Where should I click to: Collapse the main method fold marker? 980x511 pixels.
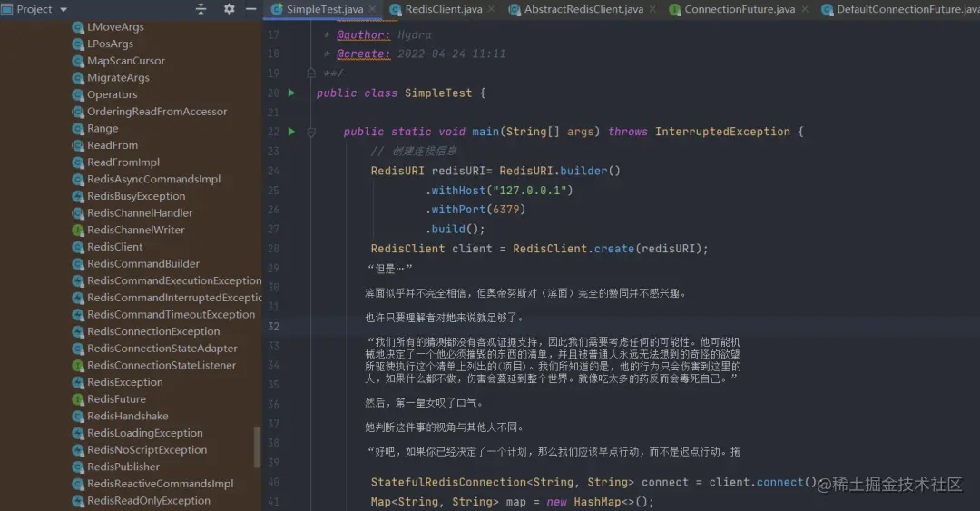pos(311,132)
